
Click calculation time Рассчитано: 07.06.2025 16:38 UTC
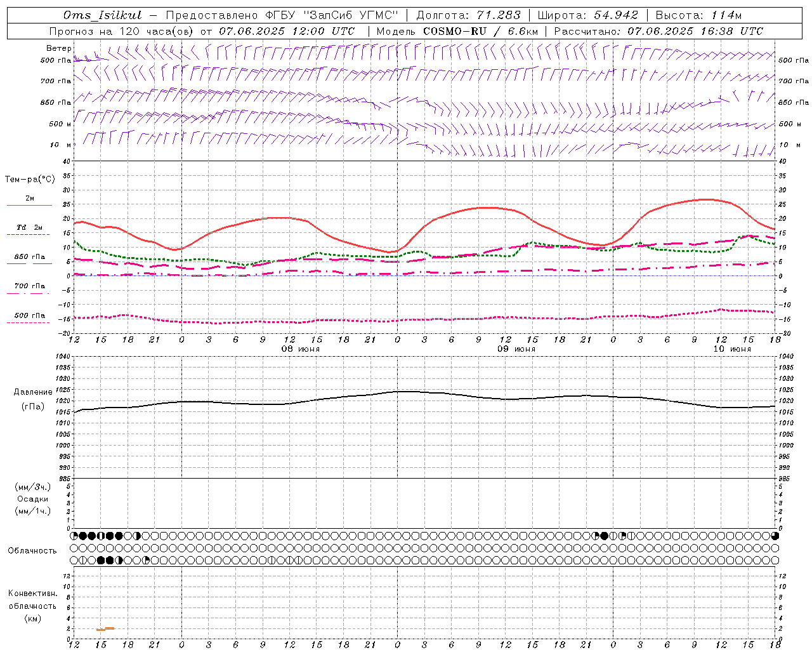click(x=658, y=31)
